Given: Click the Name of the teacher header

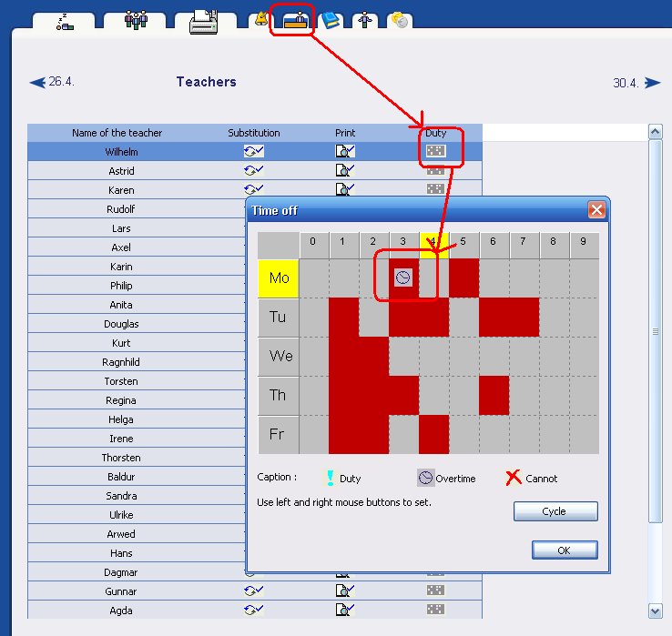Looking at the screenshot, I should (117, 133).
